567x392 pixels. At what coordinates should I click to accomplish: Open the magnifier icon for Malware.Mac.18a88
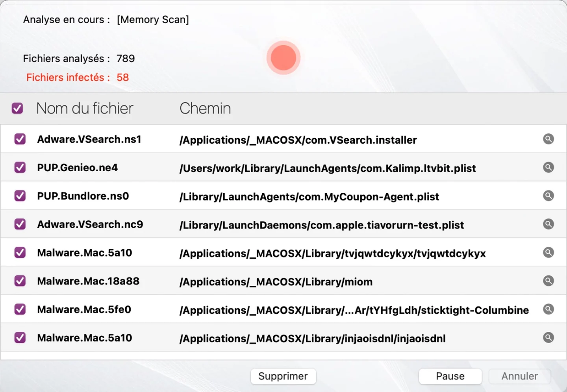point(548,281)
